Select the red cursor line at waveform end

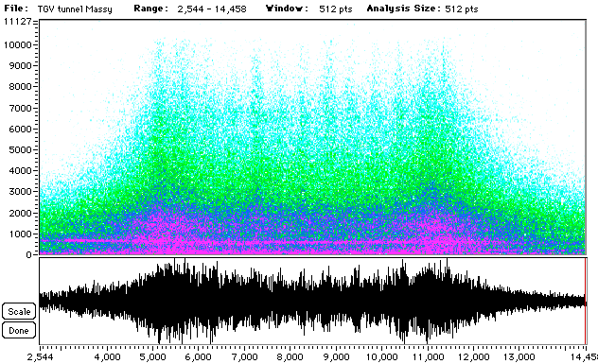585,301
